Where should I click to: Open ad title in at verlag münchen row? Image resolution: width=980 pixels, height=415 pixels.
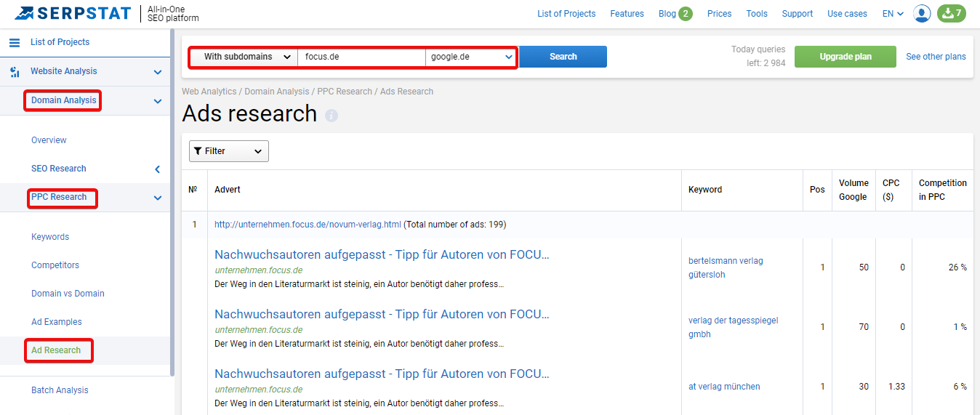[382, 374]
